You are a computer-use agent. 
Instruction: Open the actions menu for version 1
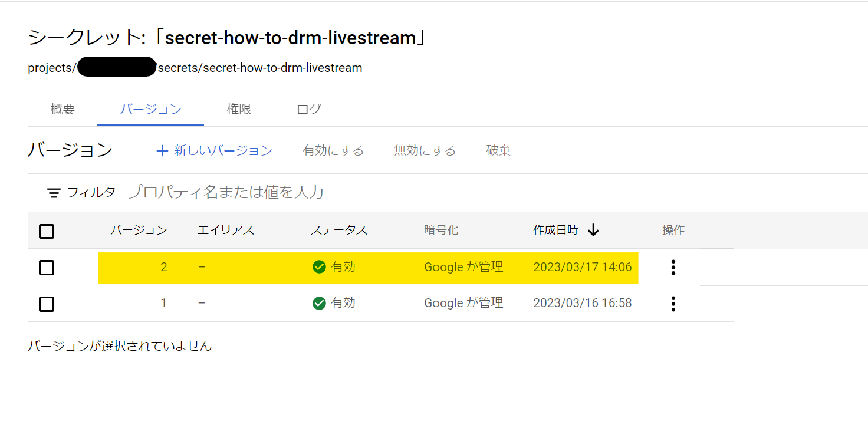673,303
